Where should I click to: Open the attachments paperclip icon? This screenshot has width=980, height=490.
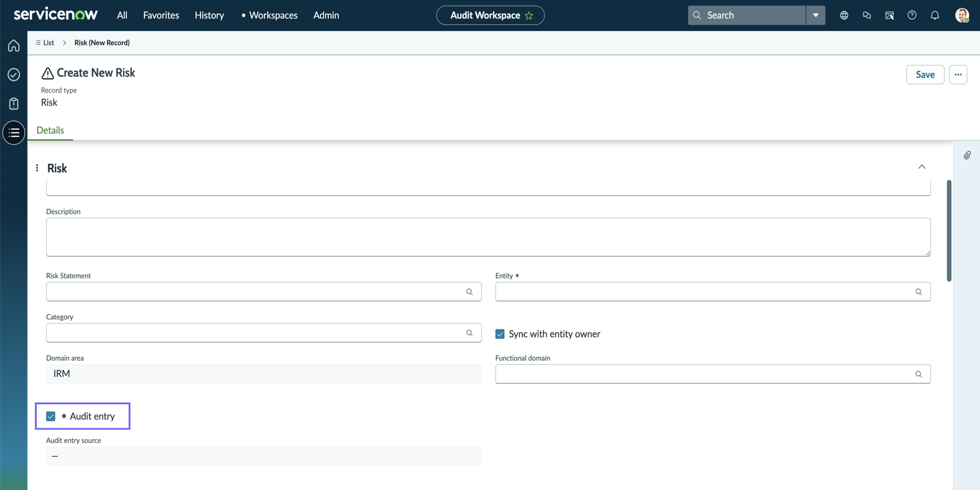(967, 155)
